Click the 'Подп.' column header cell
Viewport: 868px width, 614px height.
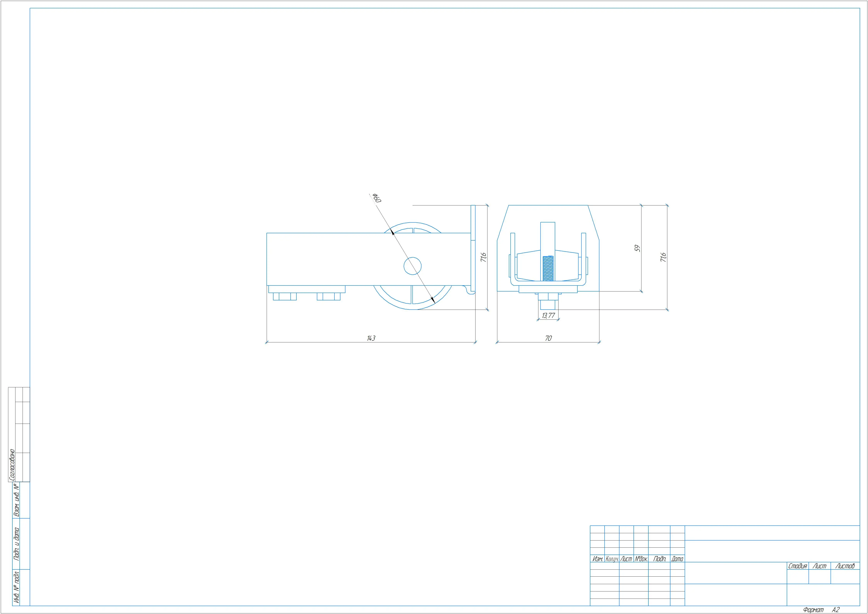pos(659,559)
